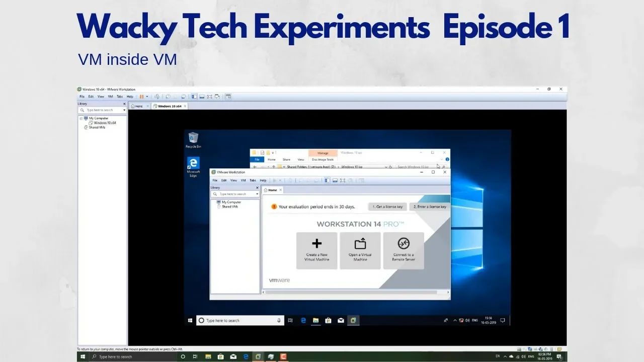644x362 pixels.
Task: Open Recycle Bin on the guest desktop
Action: tap(193, 140)
